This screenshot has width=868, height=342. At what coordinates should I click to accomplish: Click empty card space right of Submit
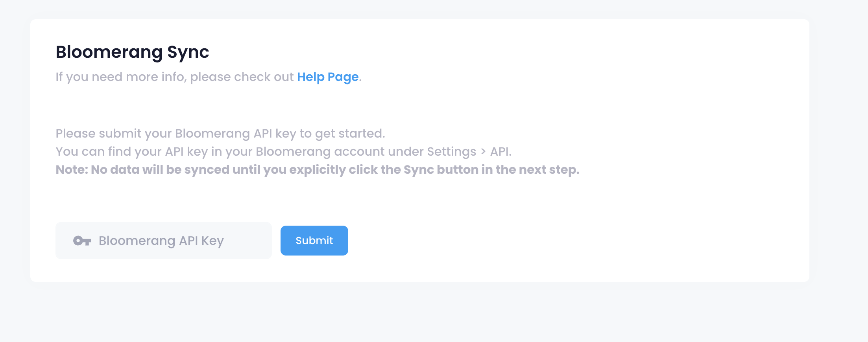click(571, 241)
